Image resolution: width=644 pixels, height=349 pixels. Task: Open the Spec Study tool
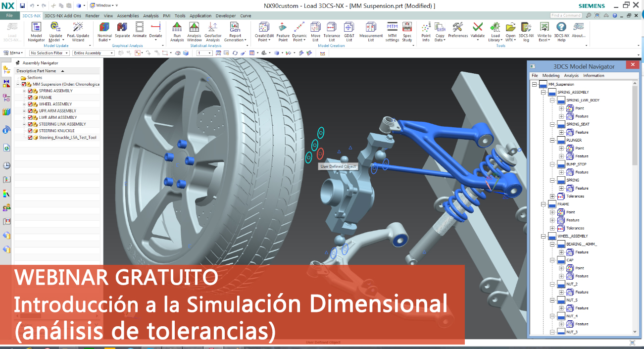pos(407,31)
